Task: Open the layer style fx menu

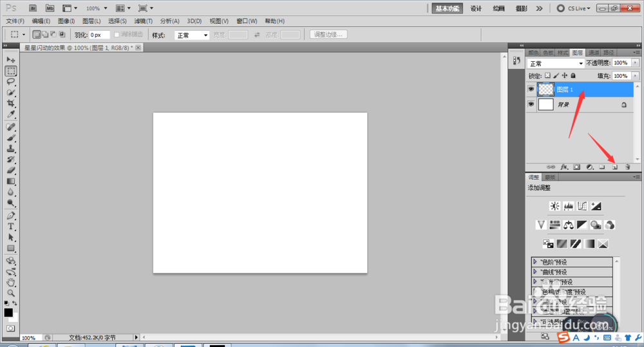Action: click(564, 167)
